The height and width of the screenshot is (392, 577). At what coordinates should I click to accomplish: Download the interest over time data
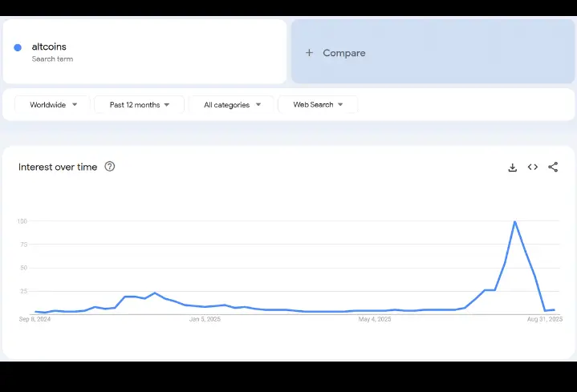coord(512,168)
